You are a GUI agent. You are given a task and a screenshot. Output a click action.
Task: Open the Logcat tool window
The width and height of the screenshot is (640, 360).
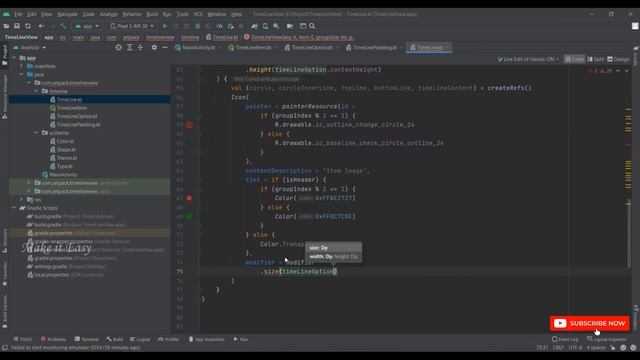pyautogui.click(x=140, y=339)
